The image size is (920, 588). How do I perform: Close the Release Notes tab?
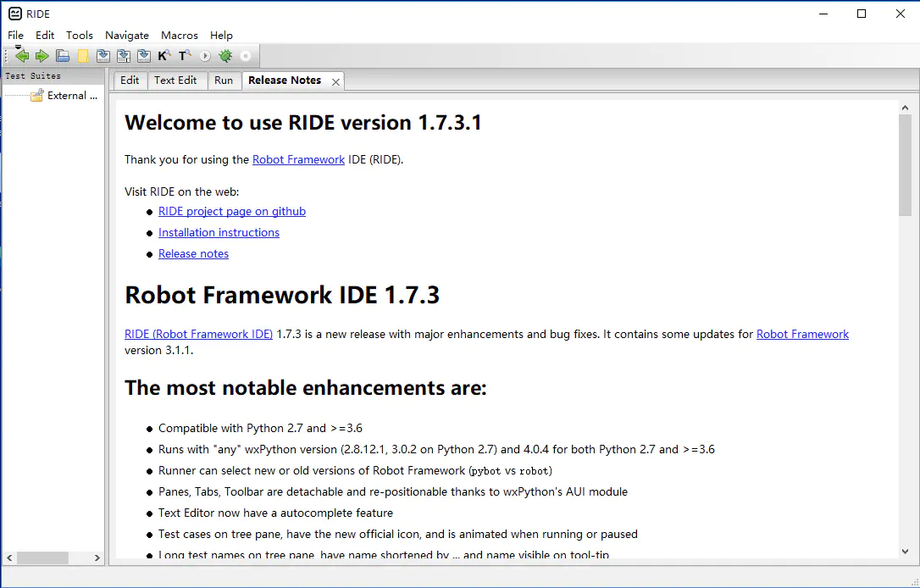pos(336,81)
